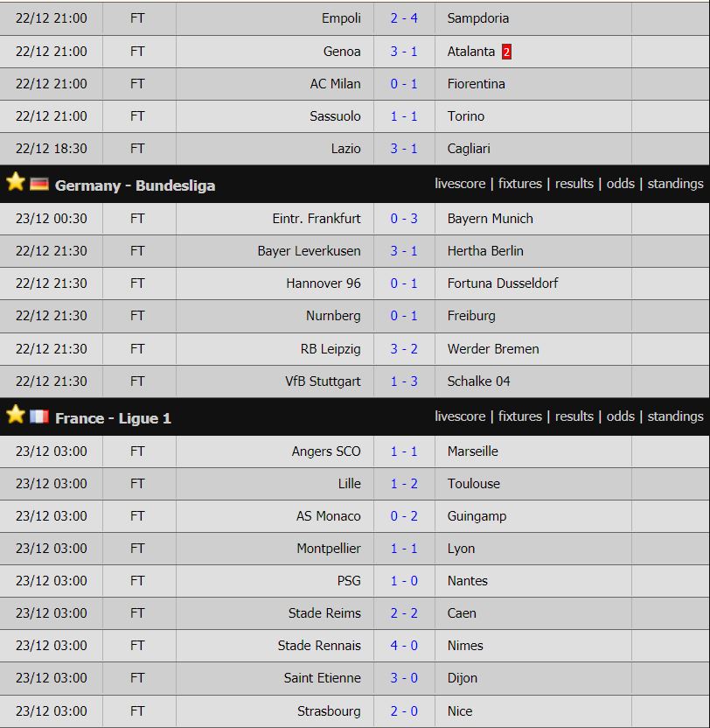Open Ligue 1 fixtures link
Viewport: 710px width, 728px height.
click(x=519, y=416)
